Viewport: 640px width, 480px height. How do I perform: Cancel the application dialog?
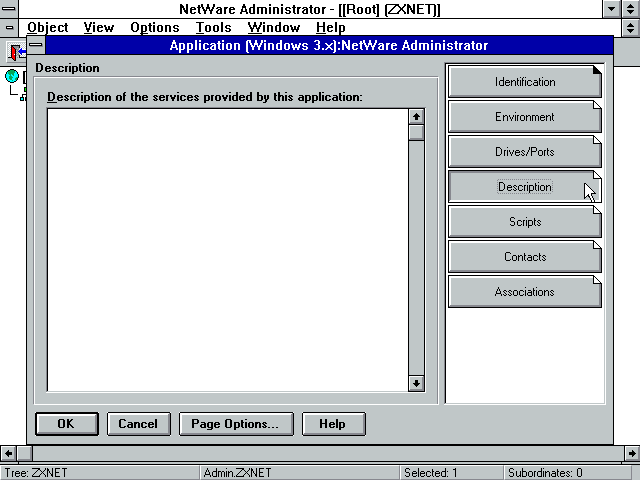click(x=138, y=424)
